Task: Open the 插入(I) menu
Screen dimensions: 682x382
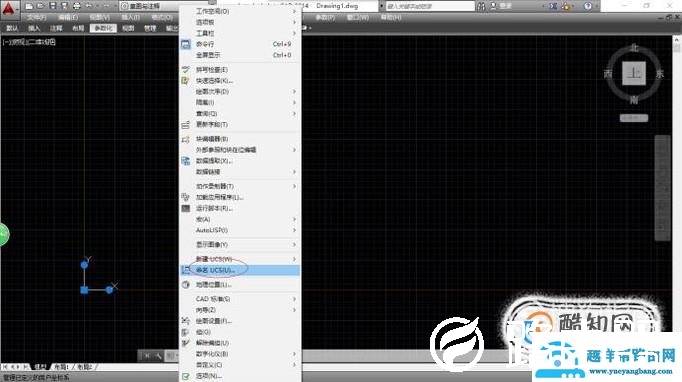Action: click(130, 17)
